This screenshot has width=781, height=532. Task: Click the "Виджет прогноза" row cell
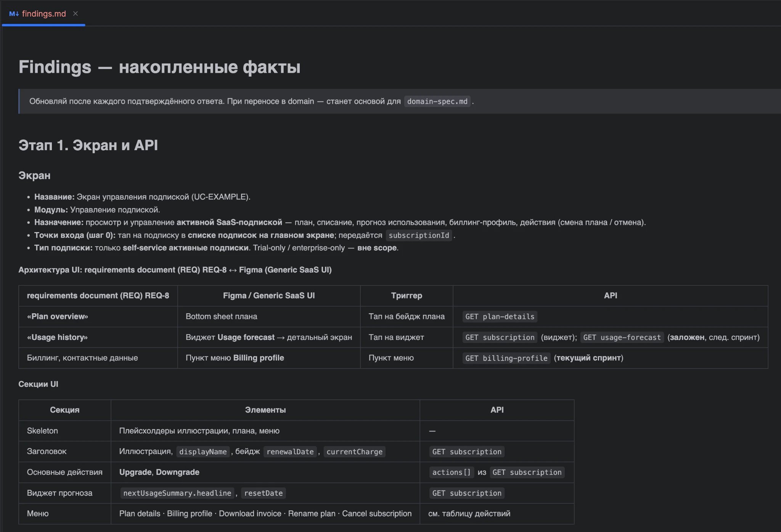point(65,493)
